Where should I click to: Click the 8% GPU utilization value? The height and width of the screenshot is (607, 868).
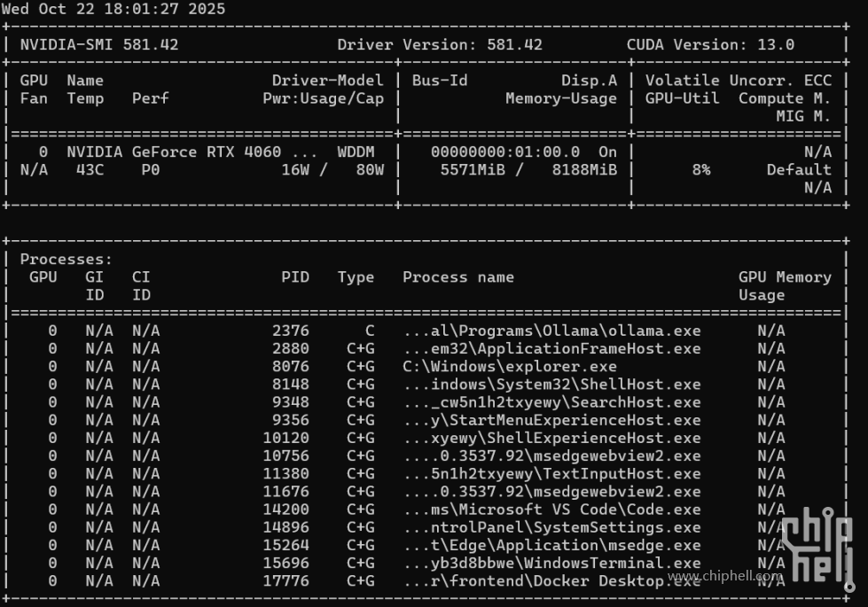(701, 169)
